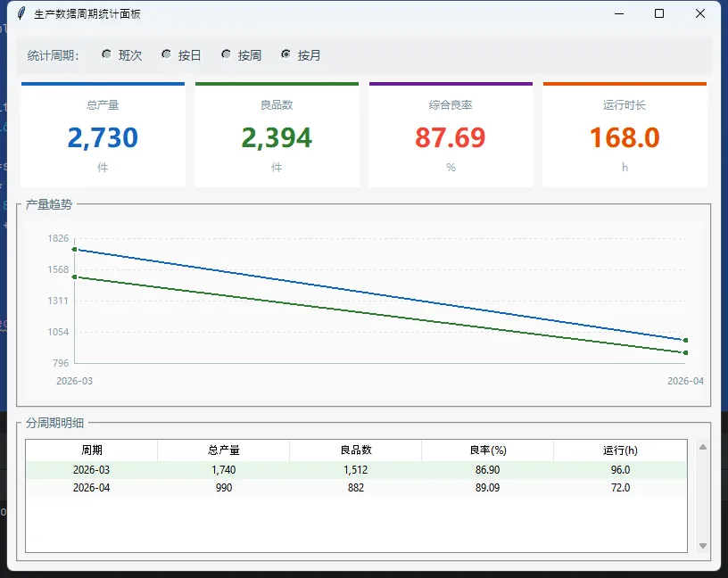Click the 1568 y-axis label

point(58,269)
